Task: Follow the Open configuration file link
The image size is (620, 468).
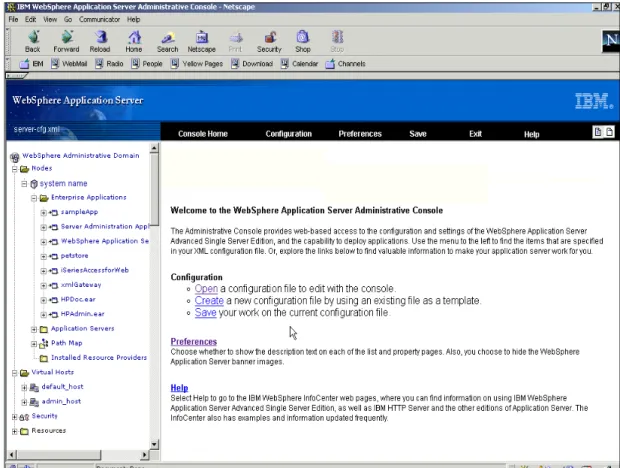Action: [206, 289]
